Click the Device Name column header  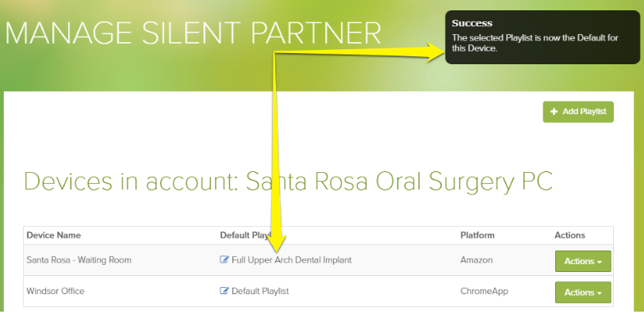tap(54, 235)
